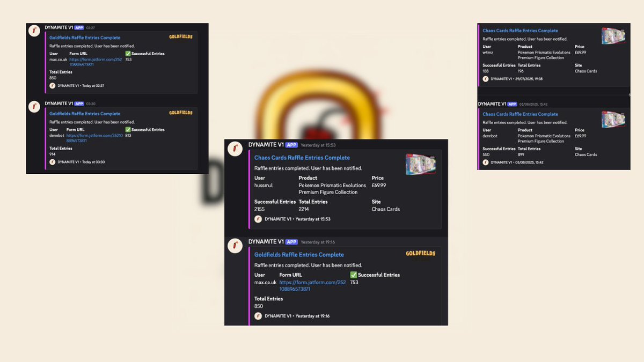
Task: Select the price '£69.99' in the hussmul embed
Action: tap(379, 186)
